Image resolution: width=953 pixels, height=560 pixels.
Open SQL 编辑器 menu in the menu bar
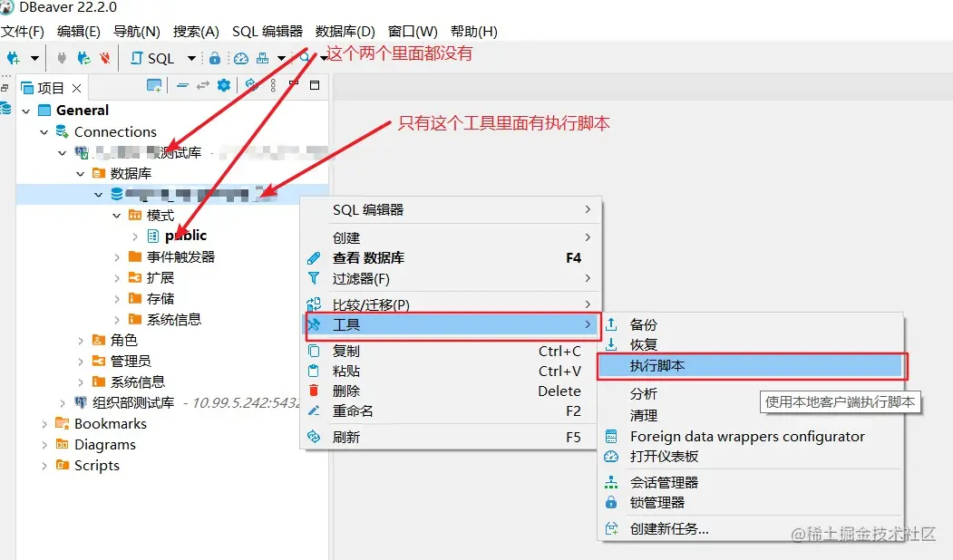(x=267, y=32)
